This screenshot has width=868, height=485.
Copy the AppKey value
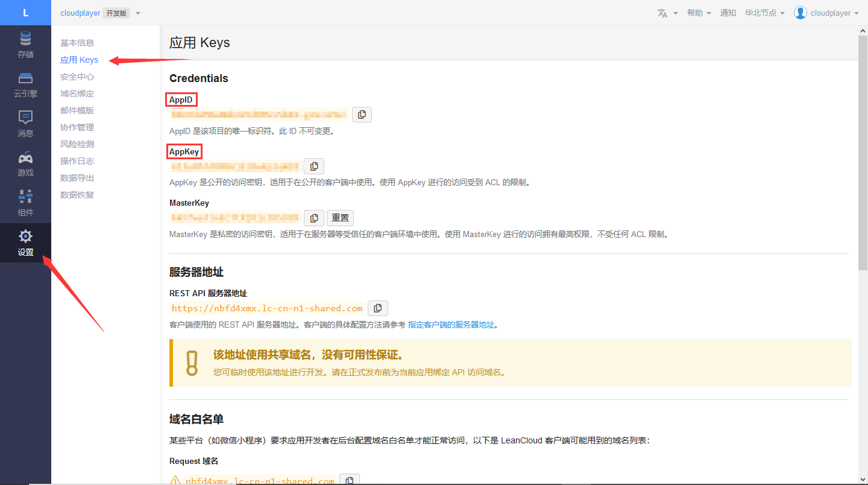coord(314,166)
